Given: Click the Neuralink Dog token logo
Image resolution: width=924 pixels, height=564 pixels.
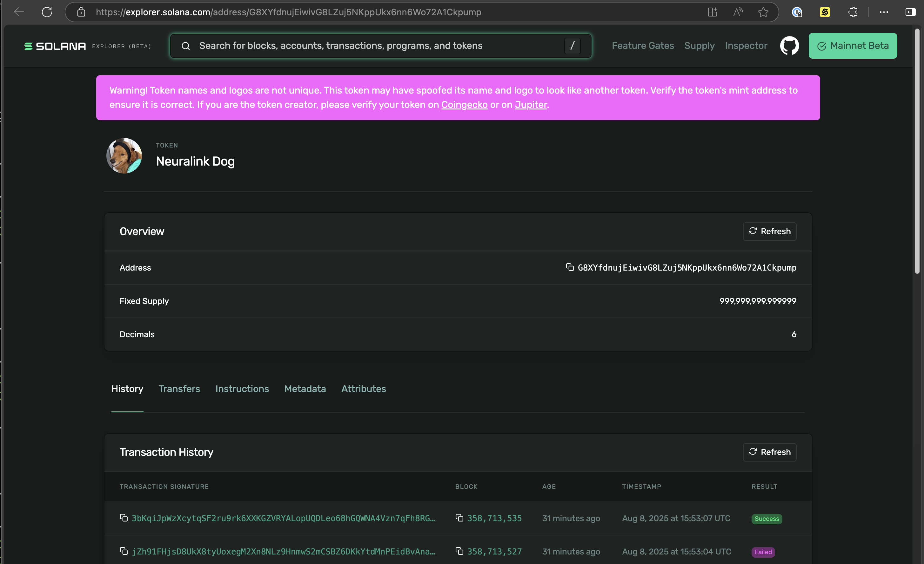Looking at the screenshot, I should click(124, 155).
